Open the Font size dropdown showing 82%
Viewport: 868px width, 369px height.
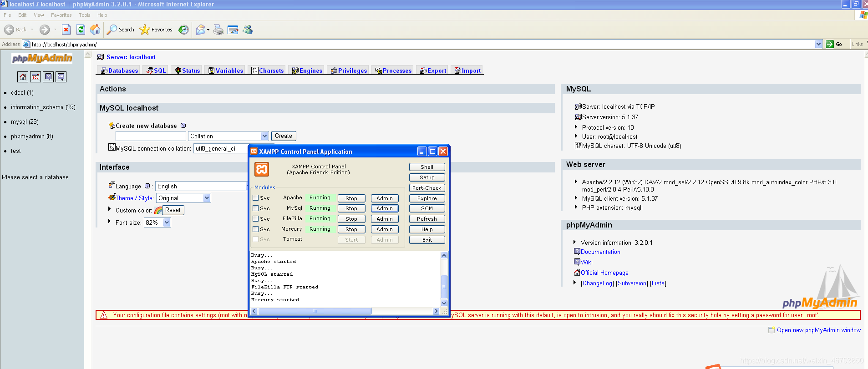157,222
